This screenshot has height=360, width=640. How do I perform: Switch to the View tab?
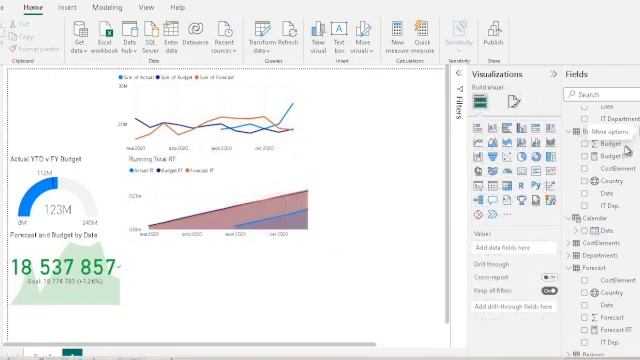pyautogui.click(x=146, y=7)
